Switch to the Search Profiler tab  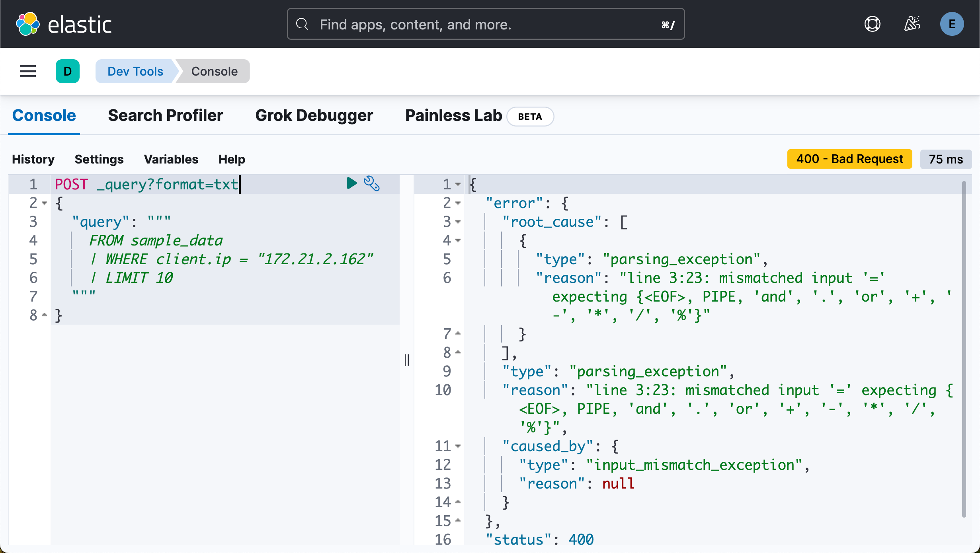coord(165,115)
